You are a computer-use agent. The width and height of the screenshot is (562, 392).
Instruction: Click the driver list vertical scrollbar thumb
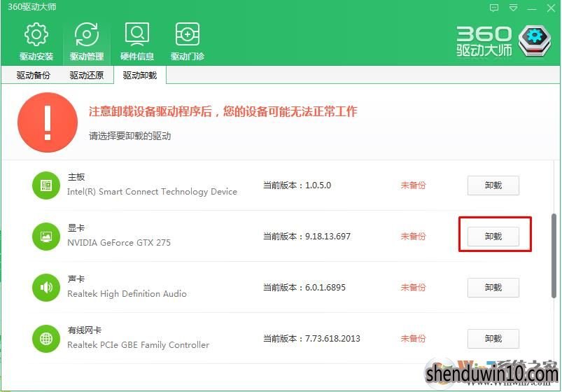tap(554, 255)
